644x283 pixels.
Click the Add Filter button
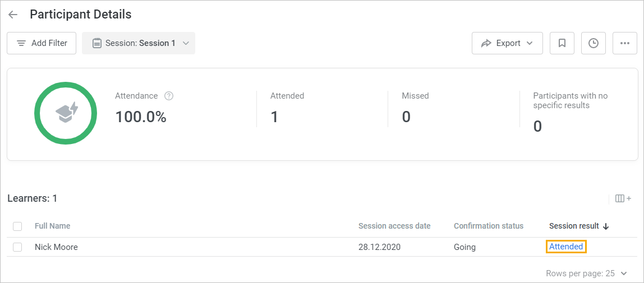tap(42, 43)
